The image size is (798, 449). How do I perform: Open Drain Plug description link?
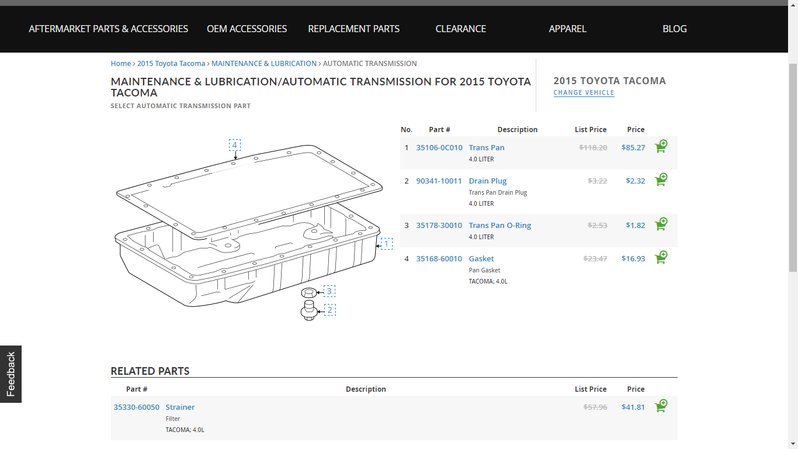pos(488,181)
